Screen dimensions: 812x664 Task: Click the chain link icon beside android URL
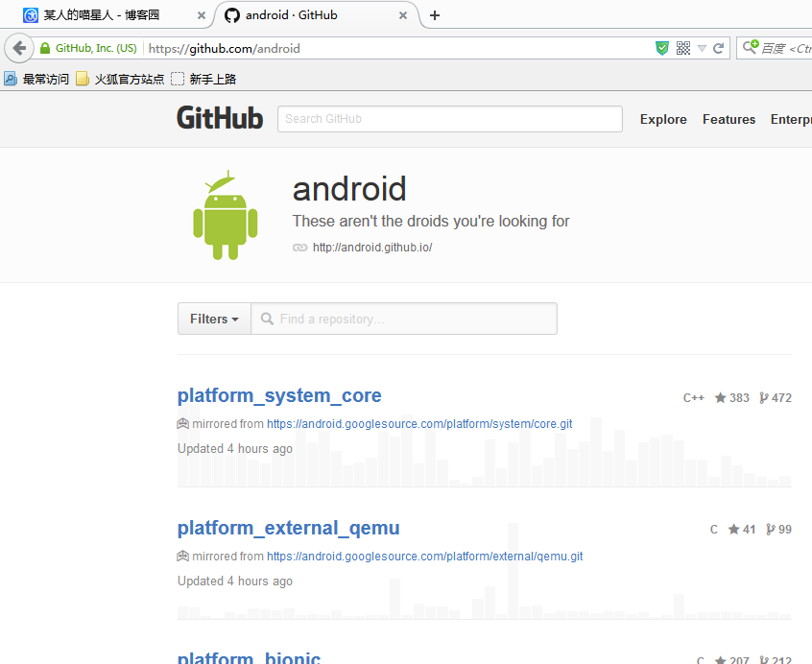tap(299, 248)
